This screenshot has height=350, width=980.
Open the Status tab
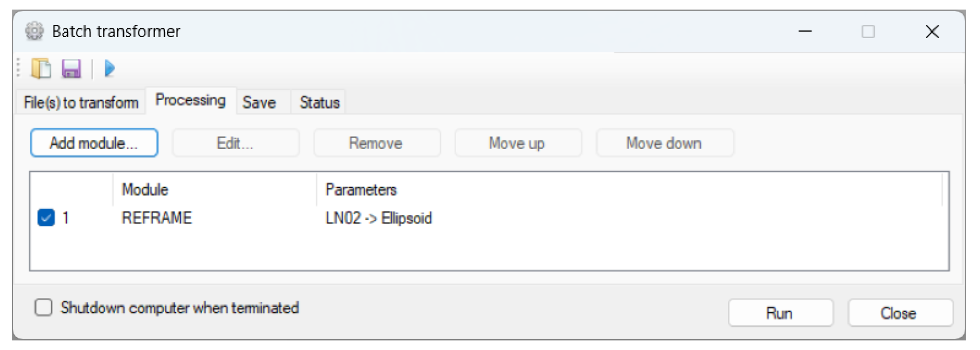click(x=319, y=102)
